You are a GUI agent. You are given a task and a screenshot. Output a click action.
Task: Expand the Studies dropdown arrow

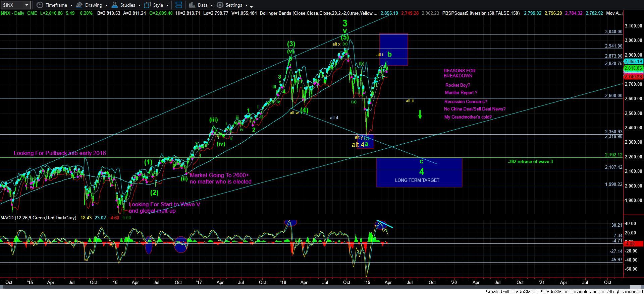tap(139, 5)
